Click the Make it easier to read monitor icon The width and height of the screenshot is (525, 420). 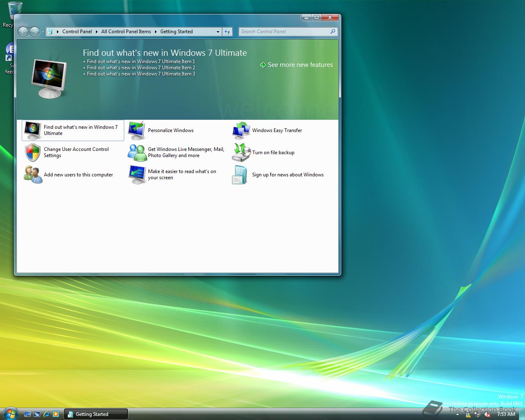(x=137, y=175)
